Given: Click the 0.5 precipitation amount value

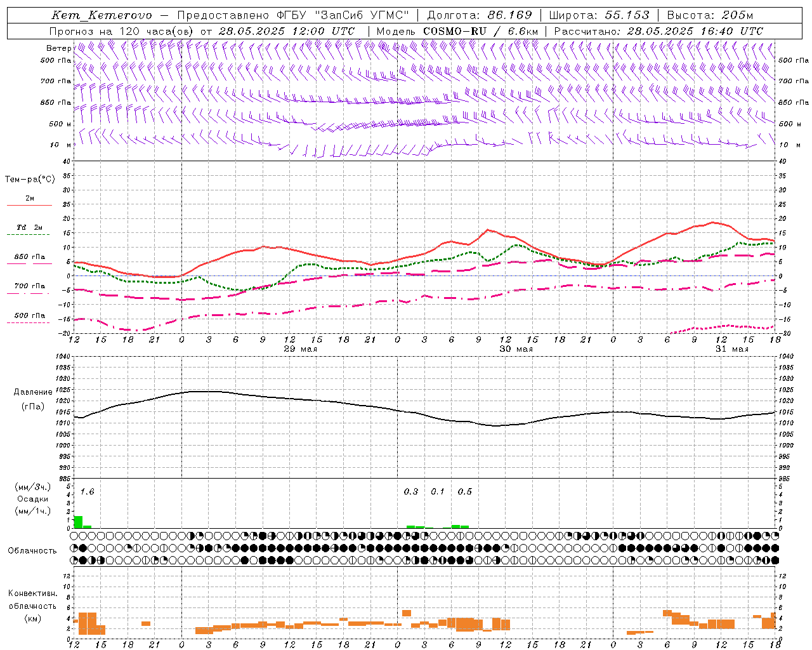Looking at the screenshot, I should (465, 492).
